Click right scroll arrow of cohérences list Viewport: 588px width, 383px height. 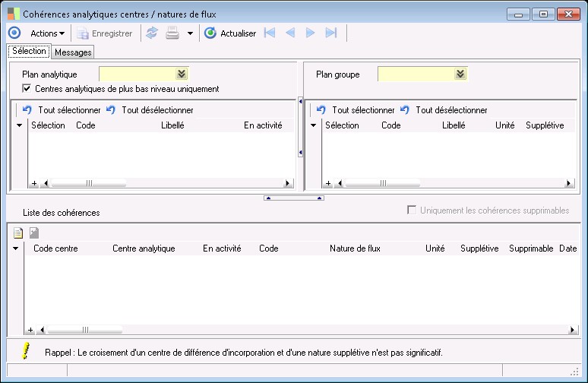coord(572,330)
